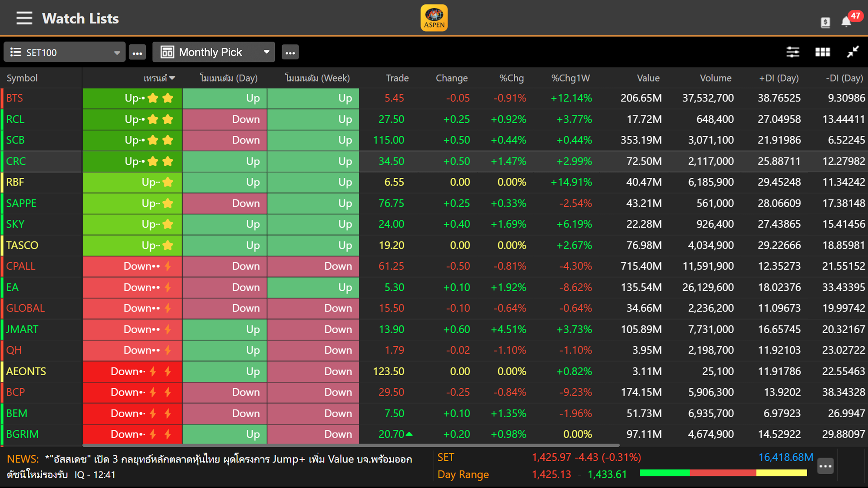The image size is (868, 488).
Task: Open more options next to SET100
Action: coord(138,52)
